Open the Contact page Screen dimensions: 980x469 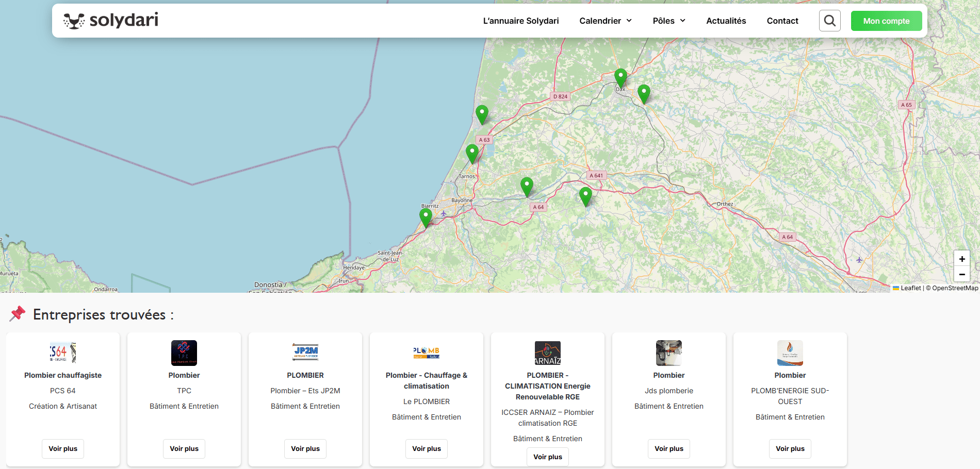(x=782, y=21)
